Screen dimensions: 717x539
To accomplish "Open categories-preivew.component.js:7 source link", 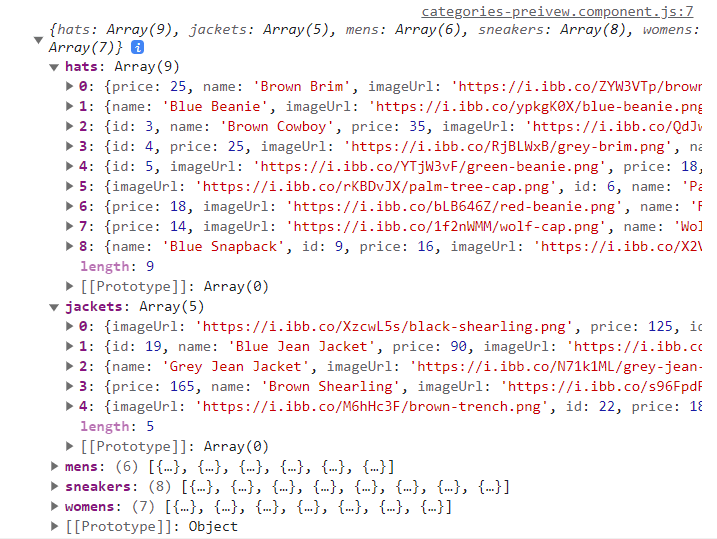I will click(x=557, y=11).
